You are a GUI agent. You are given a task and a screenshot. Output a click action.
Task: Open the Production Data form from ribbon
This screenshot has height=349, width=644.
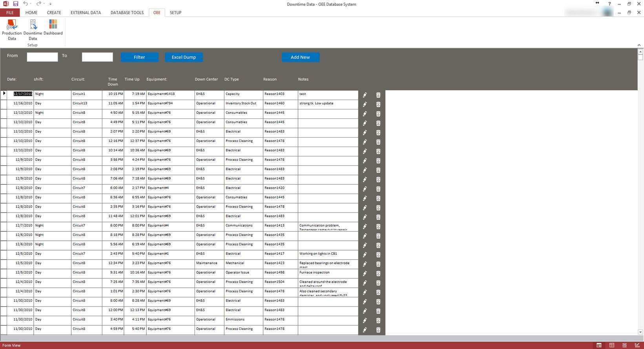coord(12,30)
